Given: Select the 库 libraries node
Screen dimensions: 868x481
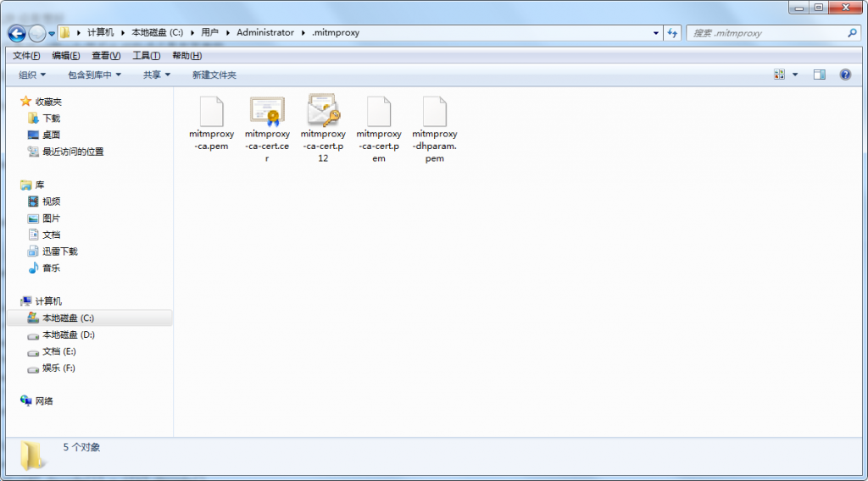Looking at the screenshot, I should (32, 185).
